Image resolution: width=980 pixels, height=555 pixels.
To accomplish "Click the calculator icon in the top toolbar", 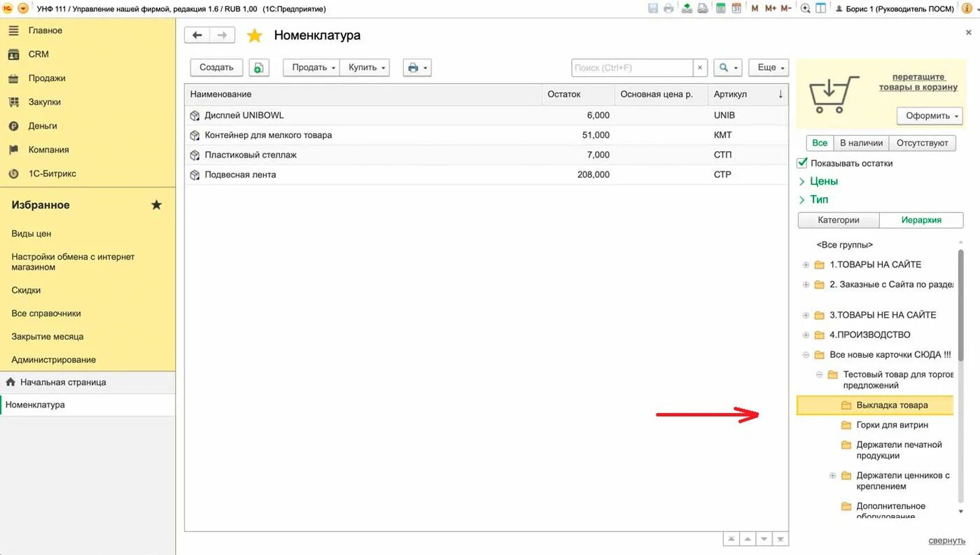I will (x=720, y=8).
